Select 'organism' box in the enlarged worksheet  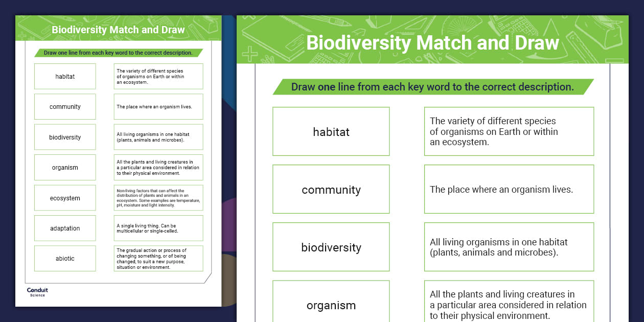point(331,305)
